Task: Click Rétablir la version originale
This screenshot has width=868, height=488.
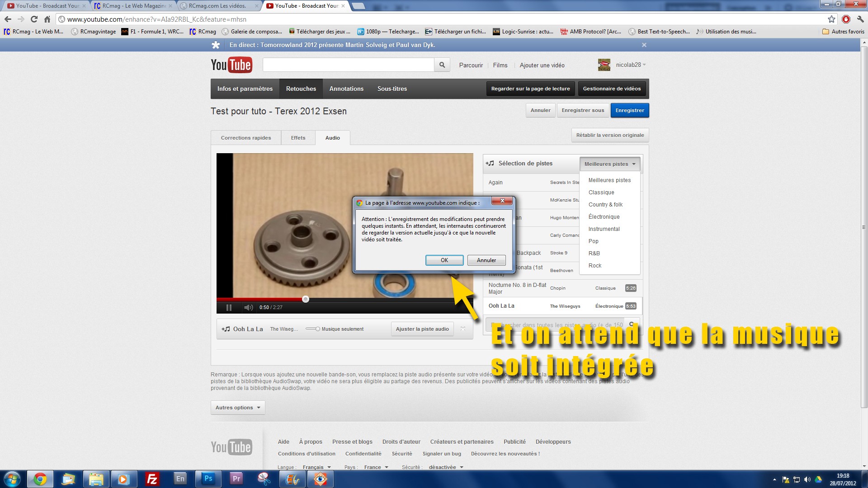Action: 610,135
